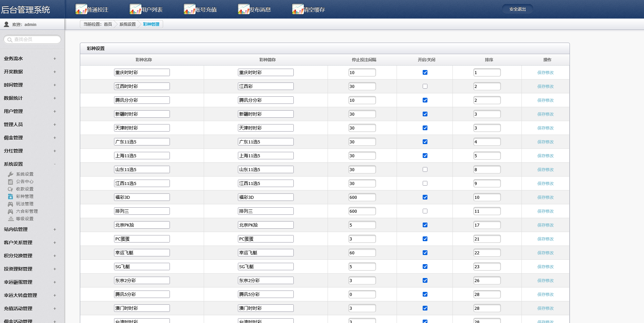Click the gamepad icon beside 六合彩管理

(10, 211)
